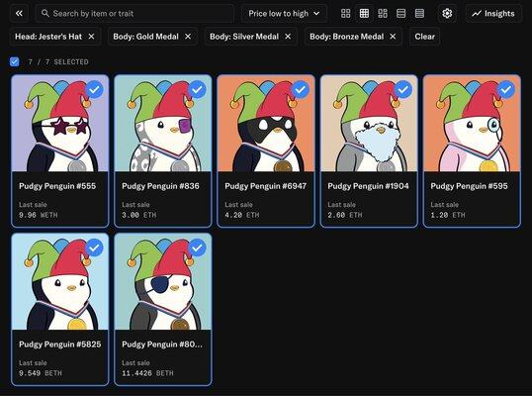The image size is (532, 396).
Task: Click the 1.20 ETH last sale value
Action: click(448, 215)
